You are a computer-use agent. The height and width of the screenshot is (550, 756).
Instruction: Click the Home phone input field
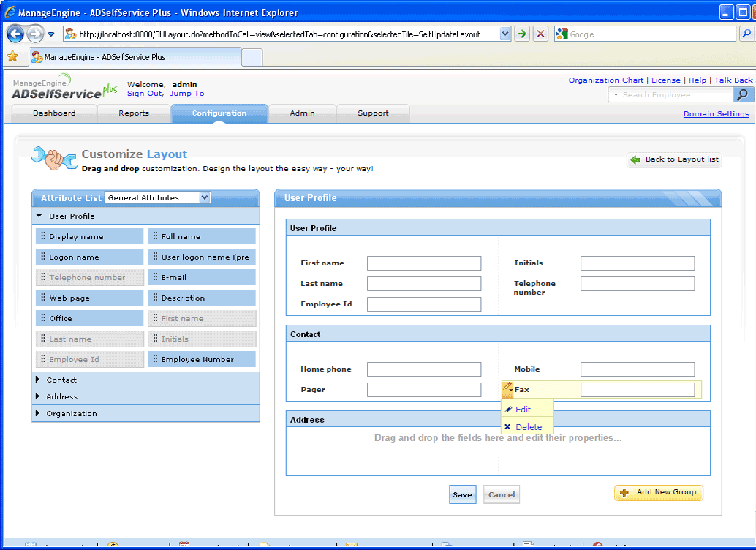[x=424, y=369]
